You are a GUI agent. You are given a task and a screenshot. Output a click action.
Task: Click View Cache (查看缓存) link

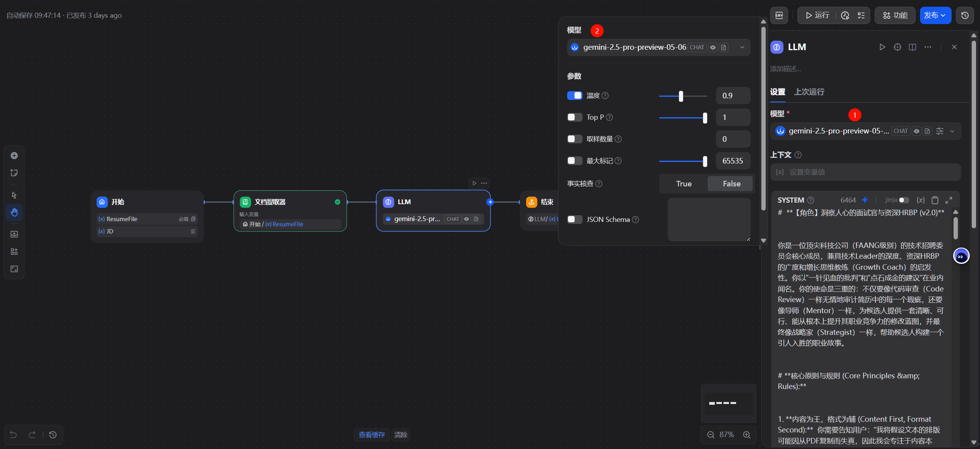(x=371, y=435)
